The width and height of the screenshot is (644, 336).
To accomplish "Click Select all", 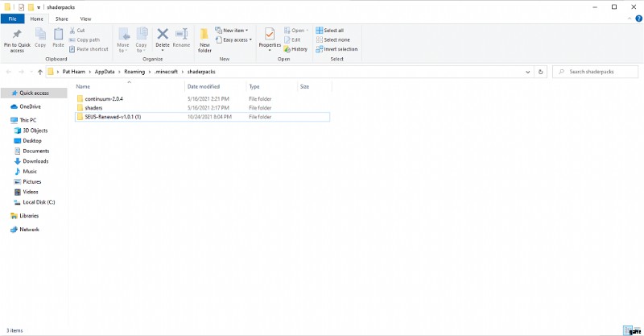I will 330,31.
